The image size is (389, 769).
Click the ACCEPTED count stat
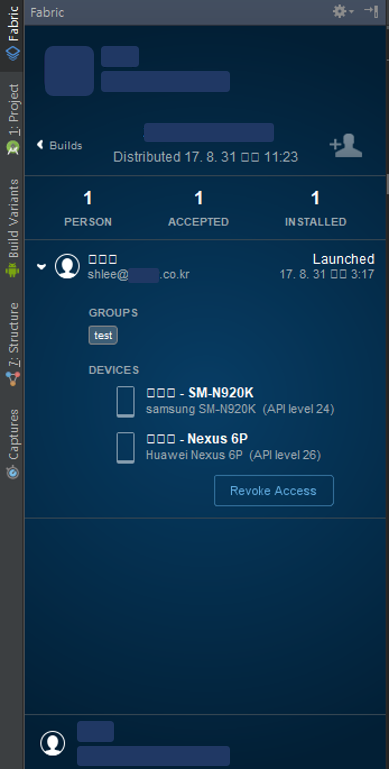click(198, 210)
